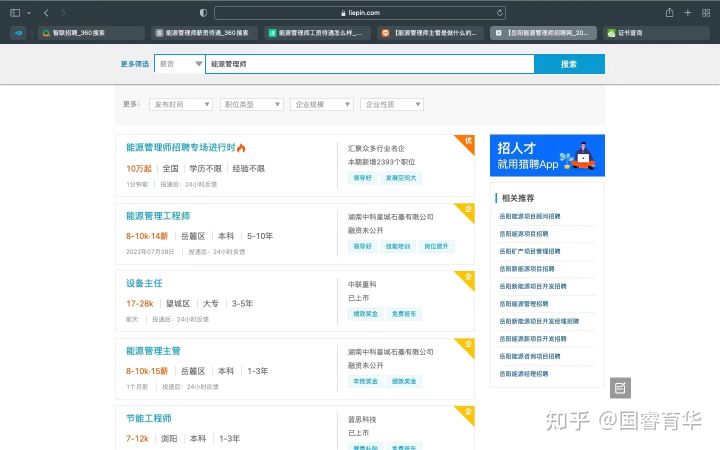Viewport: 720px width, 450px height.
Task: Click 发展空间大 tag
Action: pos(401,178)
